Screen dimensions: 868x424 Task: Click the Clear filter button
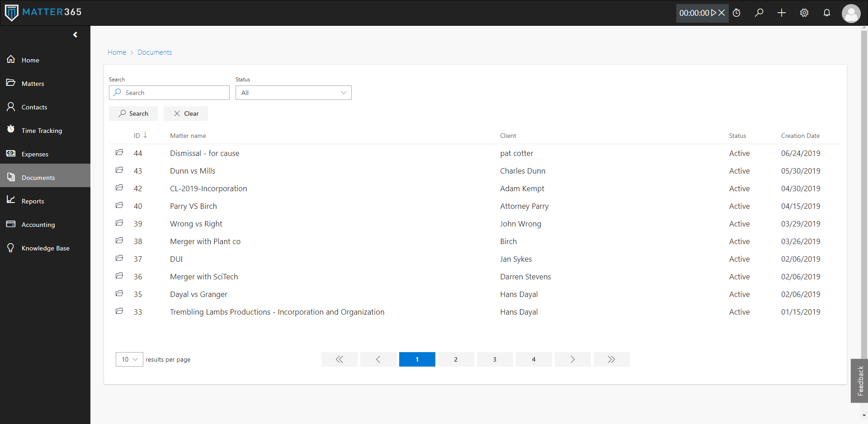[x=186, y=113]
